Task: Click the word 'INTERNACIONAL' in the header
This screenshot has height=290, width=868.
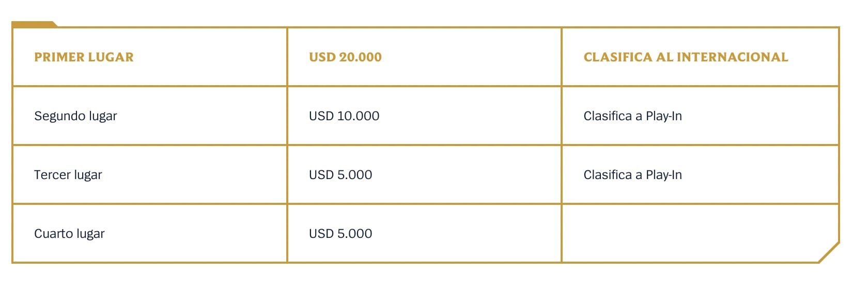Action: pos(732,57)
